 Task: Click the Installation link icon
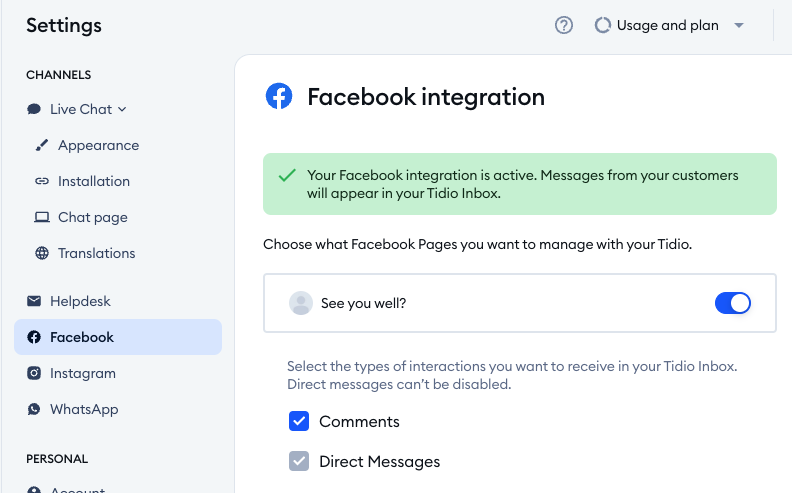click(x=42, y=181)
